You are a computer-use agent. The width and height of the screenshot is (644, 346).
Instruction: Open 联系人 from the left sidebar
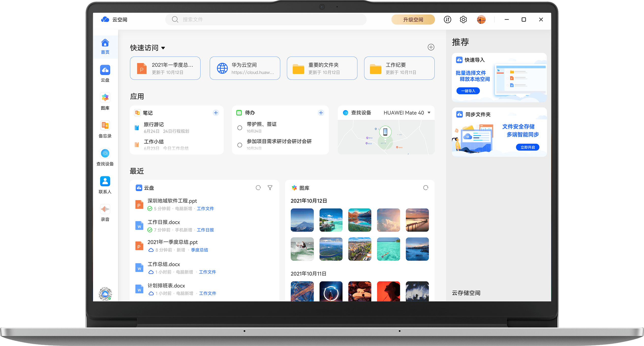[x=105, y=185]
